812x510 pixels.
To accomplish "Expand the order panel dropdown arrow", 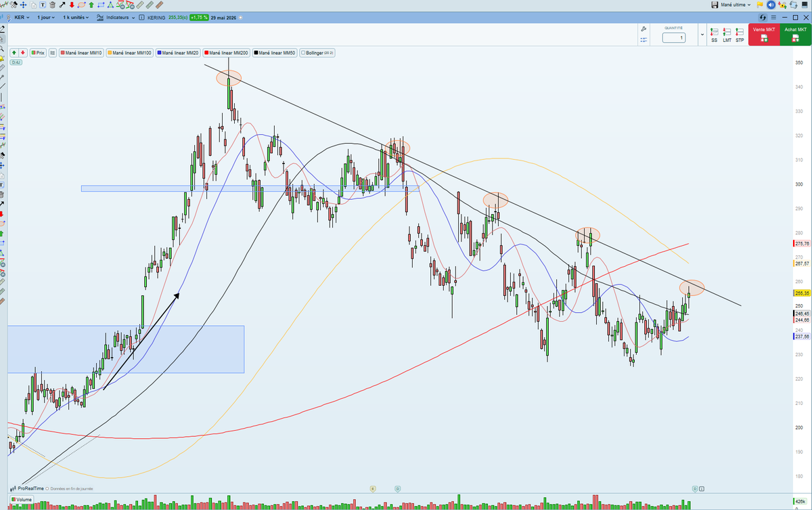I will pos(702,35).
